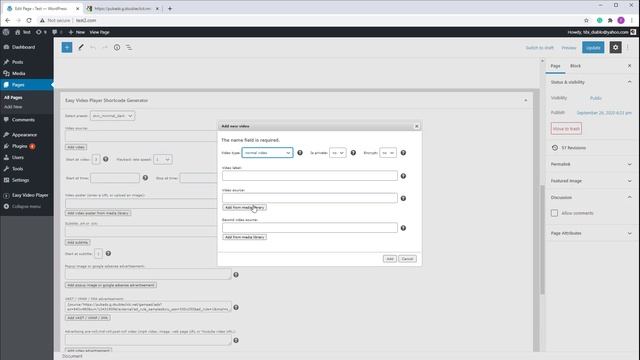640x360 pixels.
Task: Open the Encrypt dropdown
Action: [388, 153]
